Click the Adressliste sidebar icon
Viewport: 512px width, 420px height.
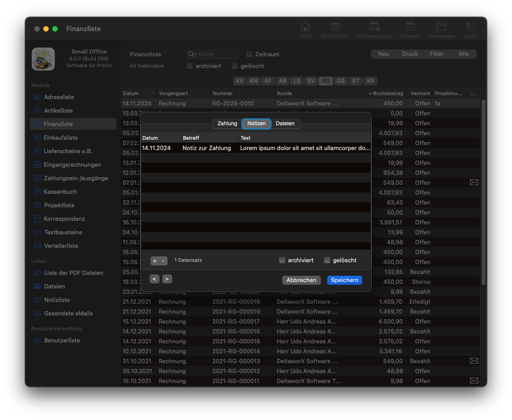(37, 97)
